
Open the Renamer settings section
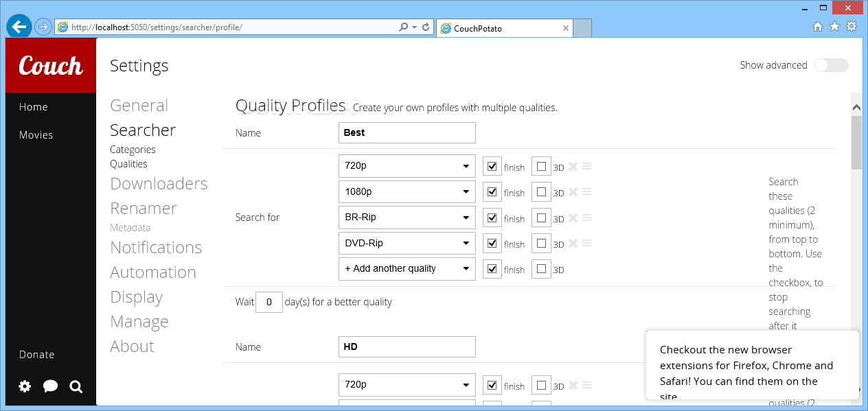[144, 209]
